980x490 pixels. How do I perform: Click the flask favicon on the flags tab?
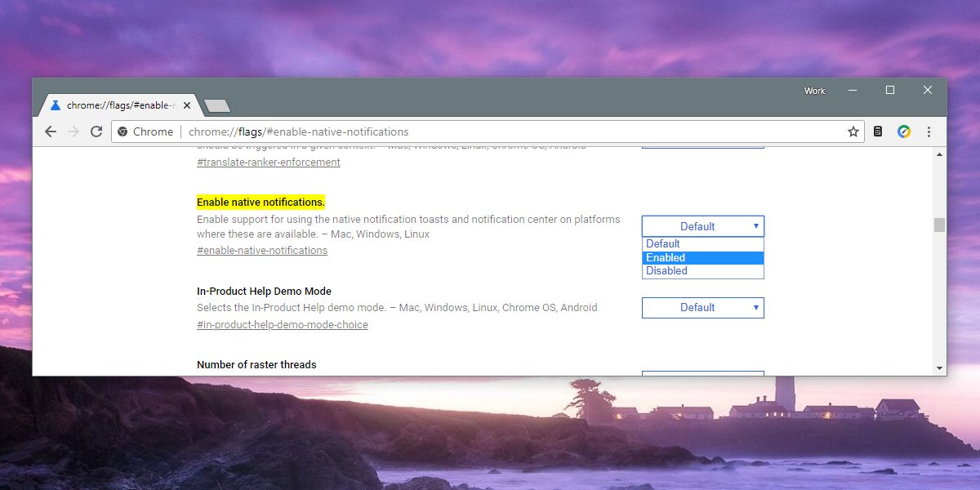(56, 106)
